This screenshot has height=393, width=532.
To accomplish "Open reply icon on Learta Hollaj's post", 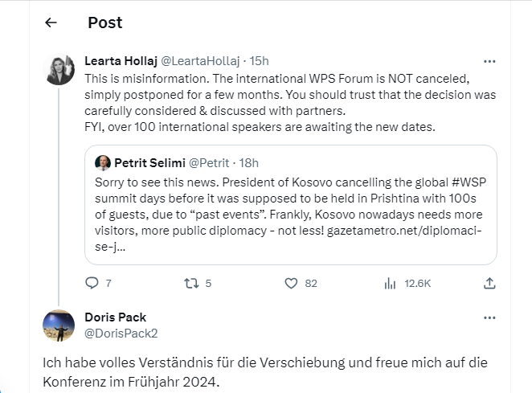I will point(92,283).
